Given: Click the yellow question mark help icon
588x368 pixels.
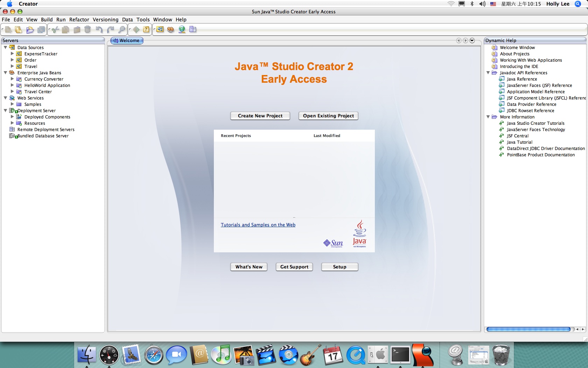Looking at the screenshot, I should (146, 30).
